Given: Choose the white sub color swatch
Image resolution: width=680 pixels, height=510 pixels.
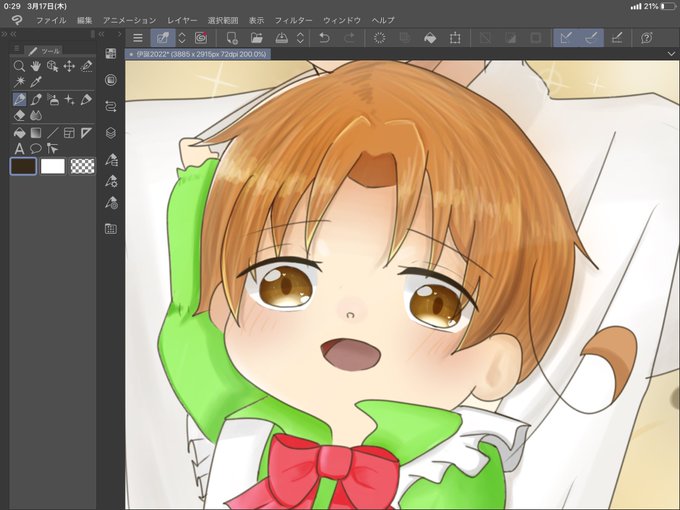Looking at the screenshot, I should [52, 166].
